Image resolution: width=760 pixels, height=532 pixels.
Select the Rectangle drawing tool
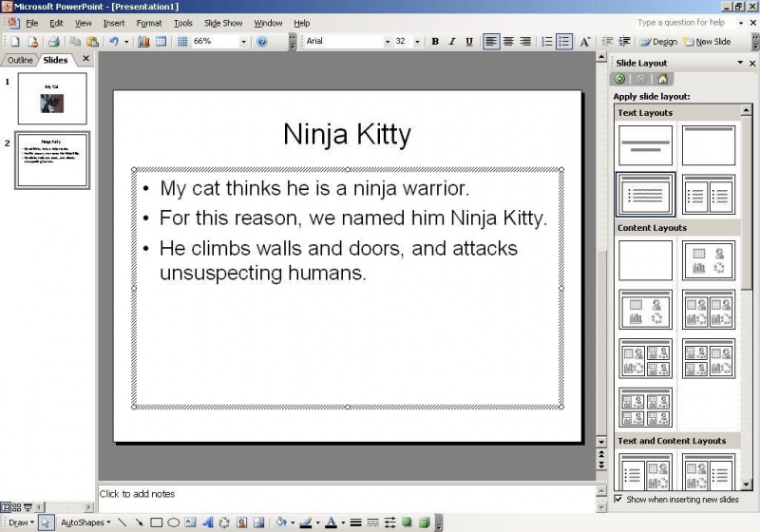point(156,522)
